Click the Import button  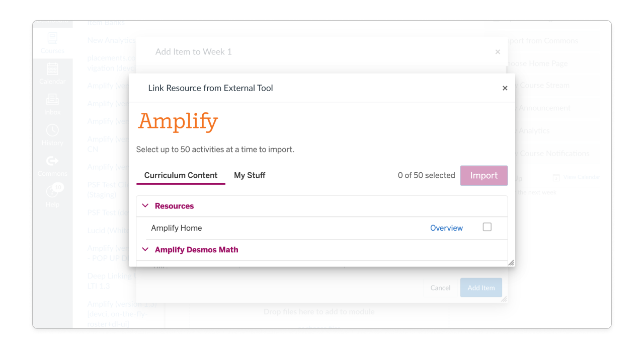click(x=484, y=175)
